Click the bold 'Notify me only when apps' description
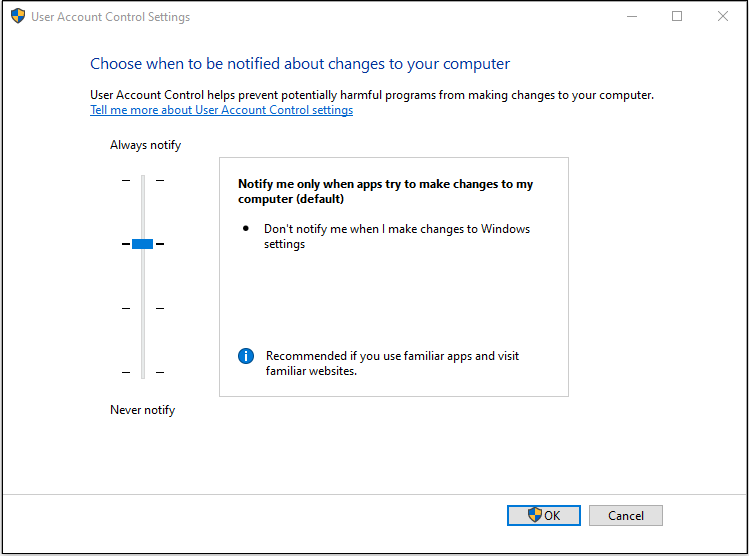 point(385,191)
